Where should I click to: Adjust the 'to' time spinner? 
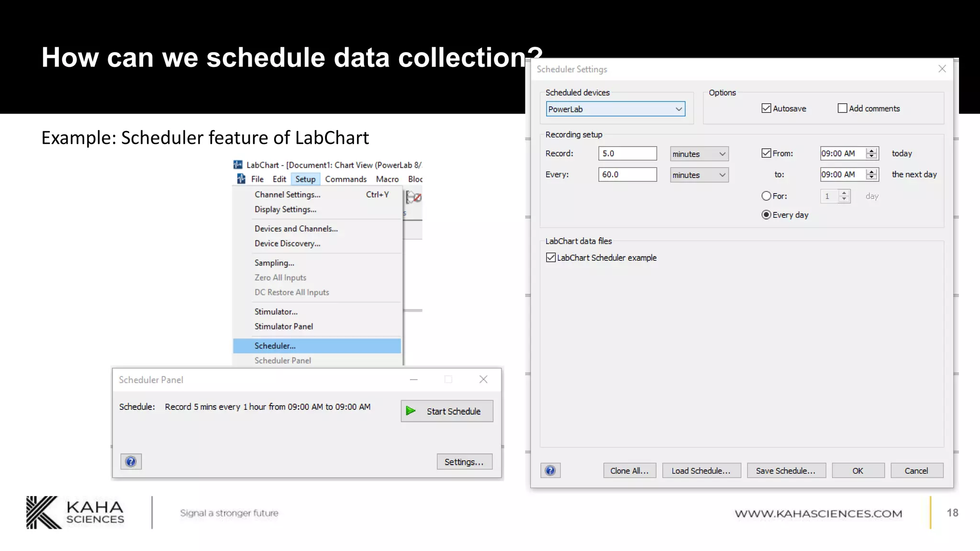[x=872, y=175]
